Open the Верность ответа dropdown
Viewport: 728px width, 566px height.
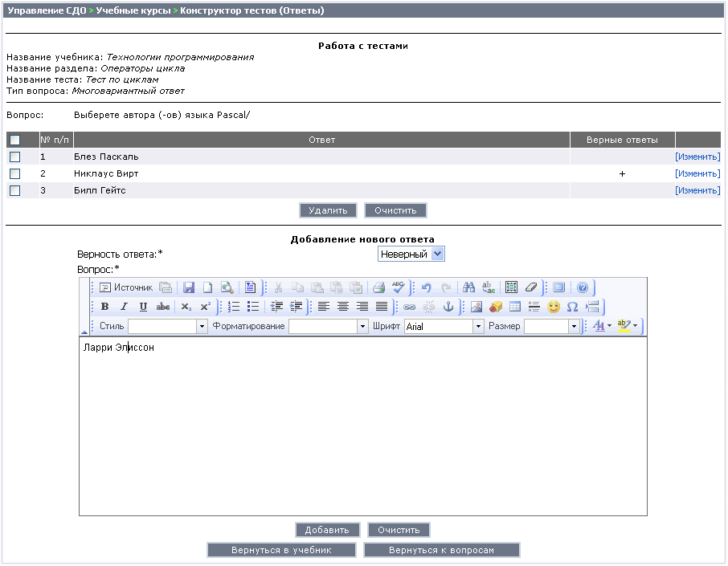click(411, 254)
